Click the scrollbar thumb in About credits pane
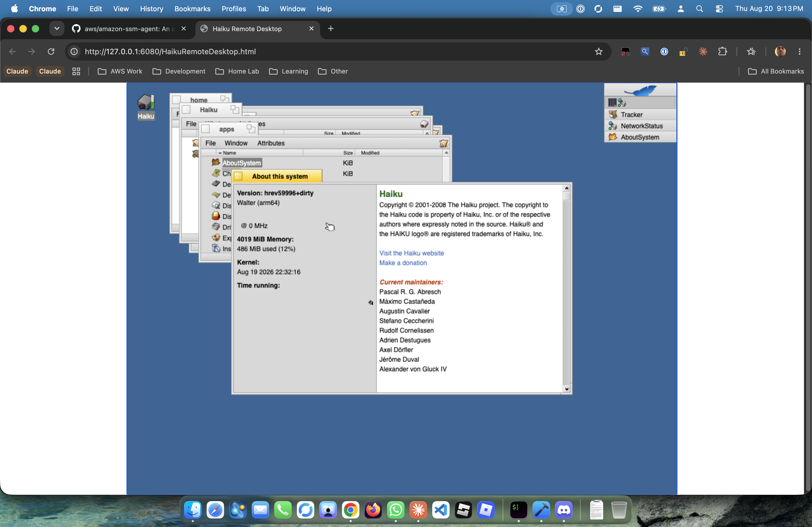 tap(566, 196)
